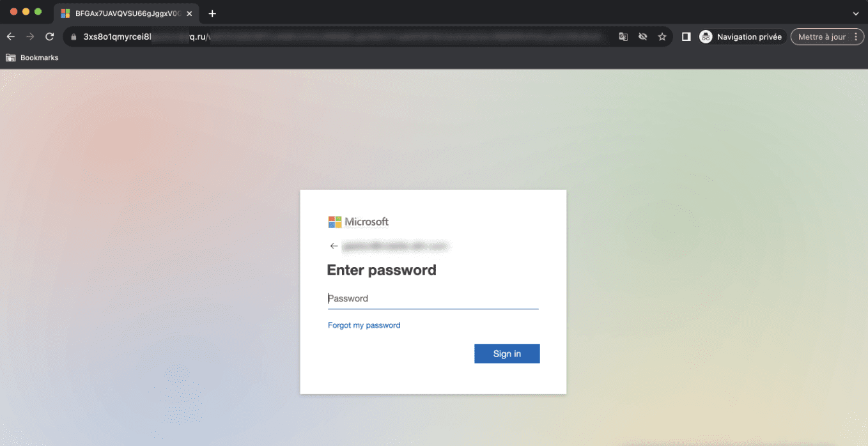Click the Navigation privée incognito indicator

tap(741, 37)
